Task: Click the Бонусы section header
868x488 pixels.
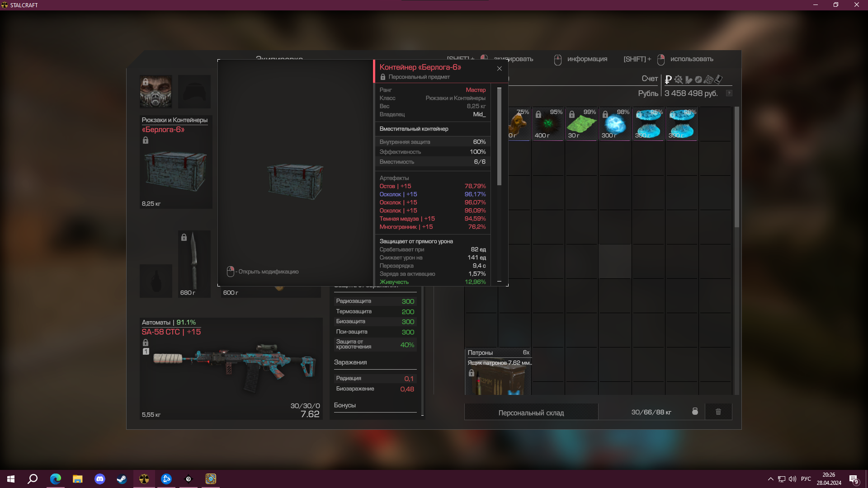Action: 345,405
